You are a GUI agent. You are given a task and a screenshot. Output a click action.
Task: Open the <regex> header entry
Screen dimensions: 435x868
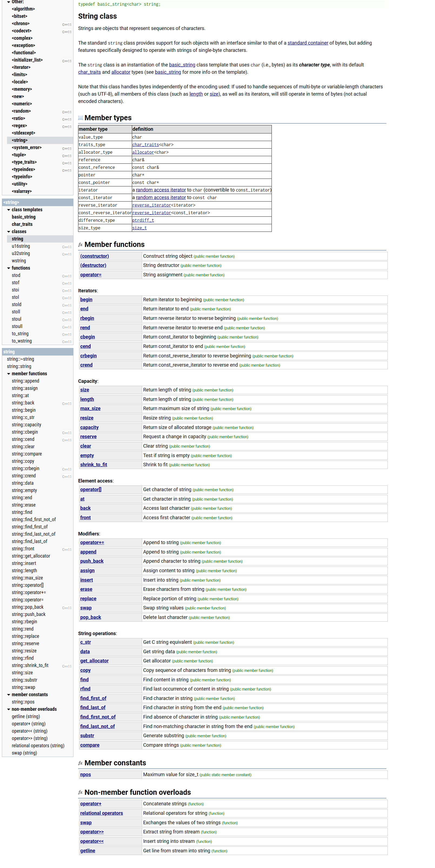(19, 126)
